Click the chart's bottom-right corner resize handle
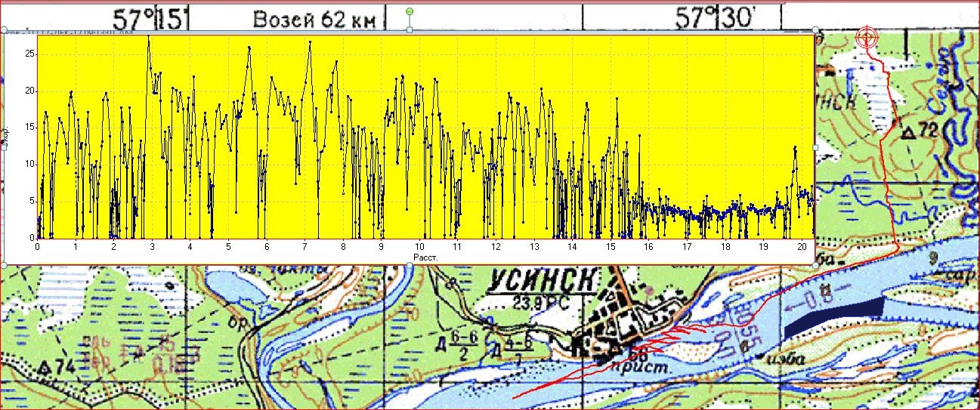Viewport: 980px width, 410px height. coord(815,265)
